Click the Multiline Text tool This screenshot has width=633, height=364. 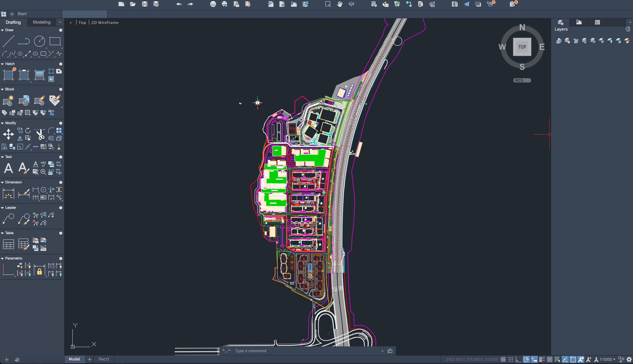tap(8, 168)
